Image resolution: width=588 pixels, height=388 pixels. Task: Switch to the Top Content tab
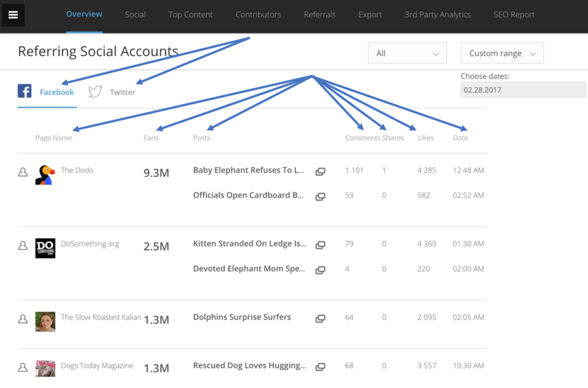pos(190,14)
